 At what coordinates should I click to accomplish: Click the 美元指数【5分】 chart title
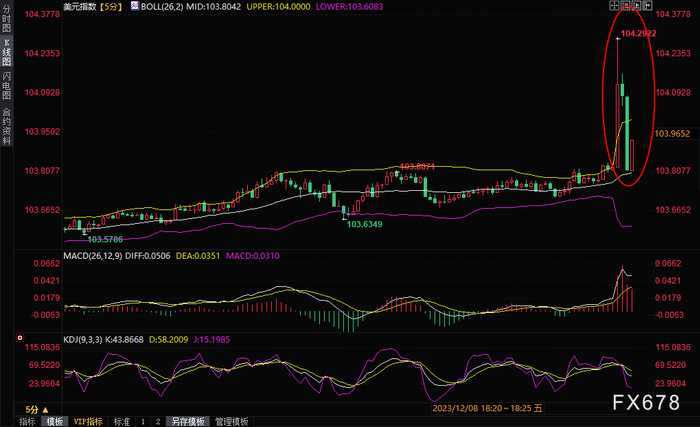[93, 6]
